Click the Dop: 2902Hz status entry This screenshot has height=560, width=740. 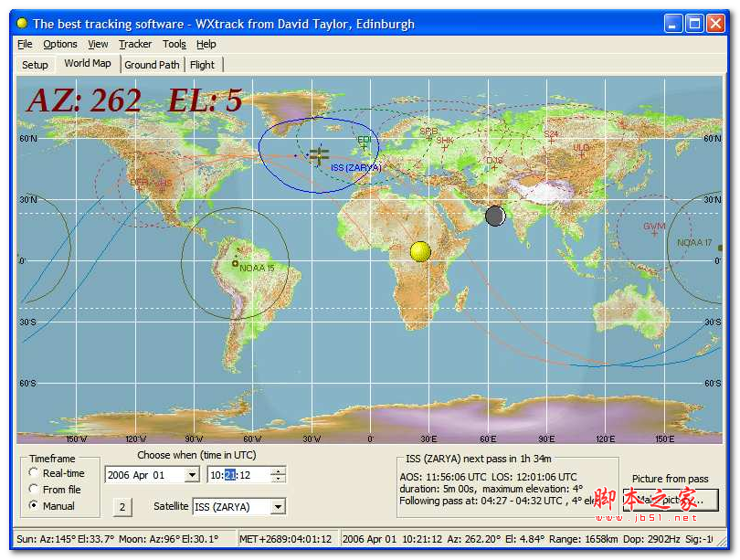pyautogui.click(x=651, y=539)
